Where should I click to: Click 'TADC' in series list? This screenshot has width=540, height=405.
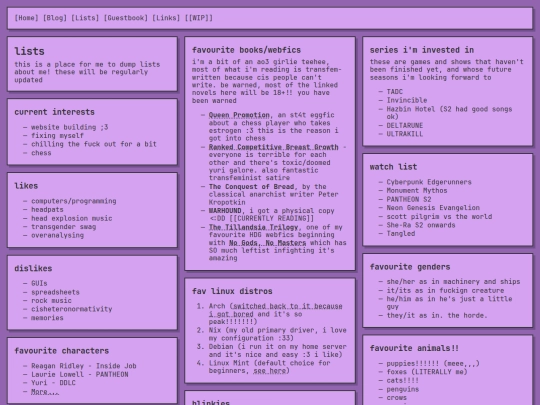[x=394, y=92]
